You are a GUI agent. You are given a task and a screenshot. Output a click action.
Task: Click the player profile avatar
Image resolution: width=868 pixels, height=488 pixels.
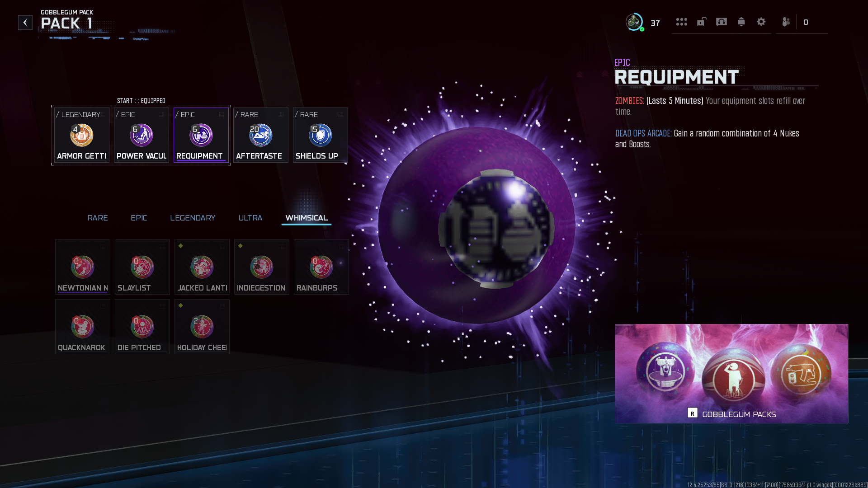coord(634,22)
